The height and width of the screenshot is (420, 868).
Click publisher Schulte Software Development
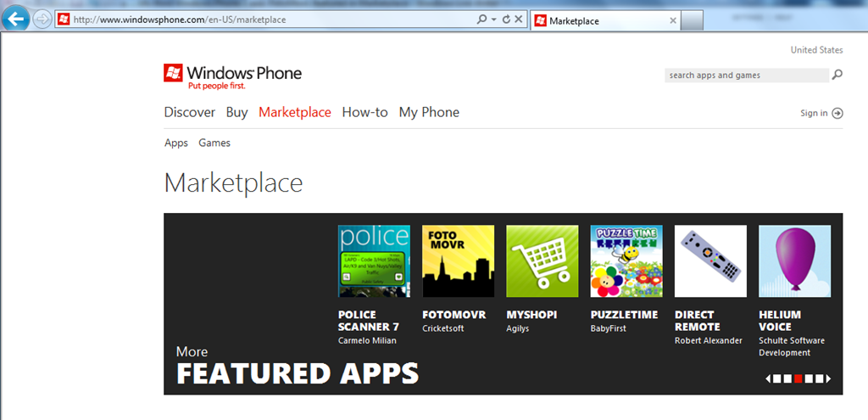(x=792, y=347)
